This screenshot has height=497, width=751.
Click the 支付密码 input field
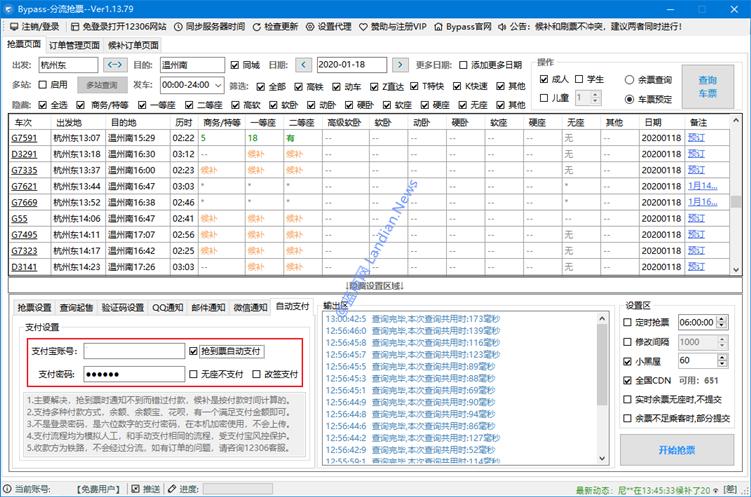pos(134,374)
